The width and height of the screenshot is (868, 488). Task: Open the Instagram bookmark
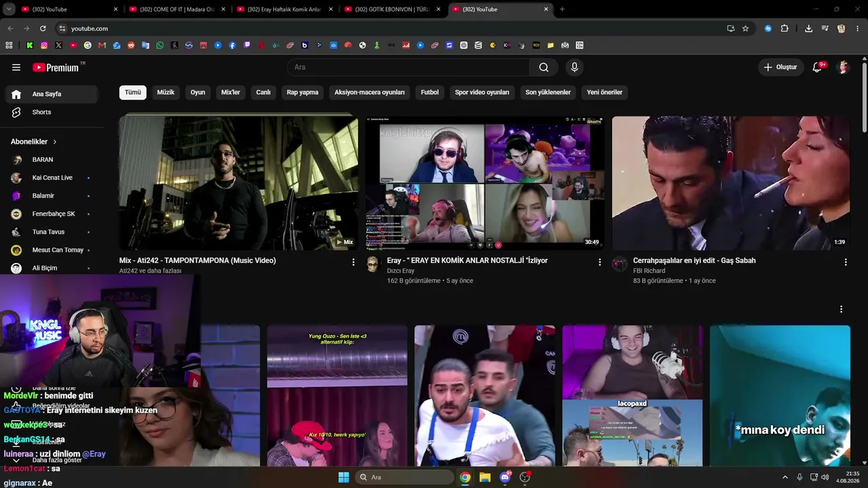44,45
